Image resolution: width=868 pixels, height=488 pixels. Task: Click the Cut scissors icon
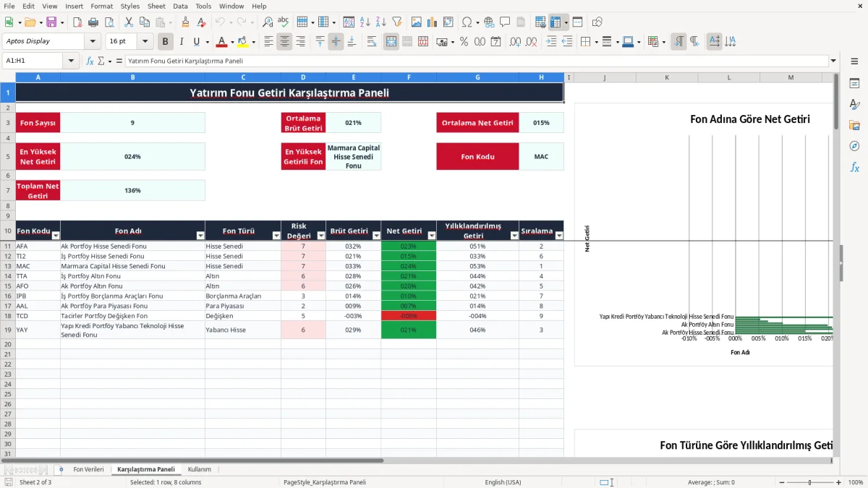129,22
